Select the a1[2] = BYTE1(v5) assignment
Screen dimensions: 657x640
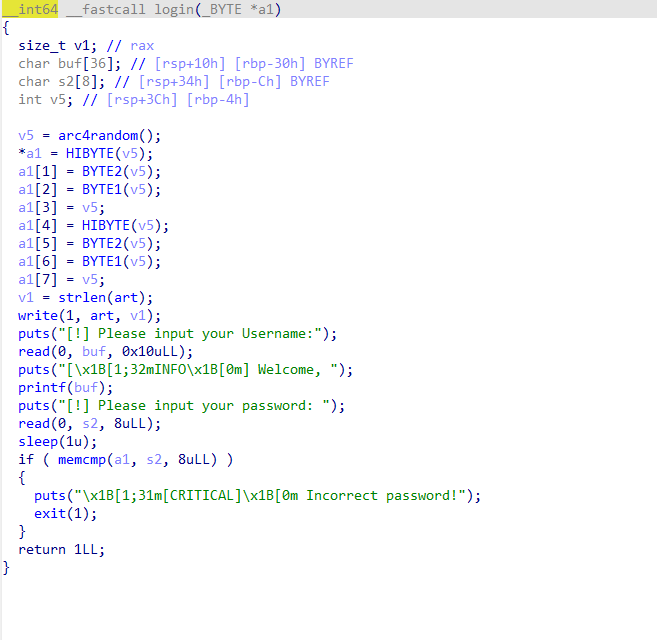tap(89, 189)
